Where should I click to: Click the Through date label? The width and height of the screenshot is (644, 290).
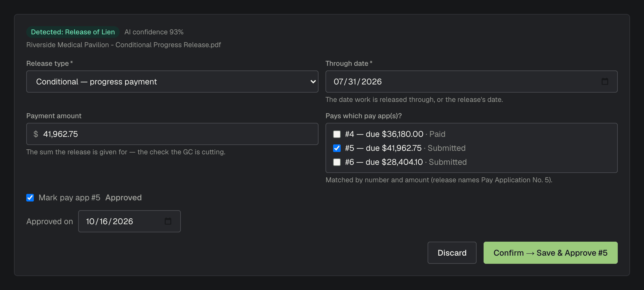click(x=349, y=63)
